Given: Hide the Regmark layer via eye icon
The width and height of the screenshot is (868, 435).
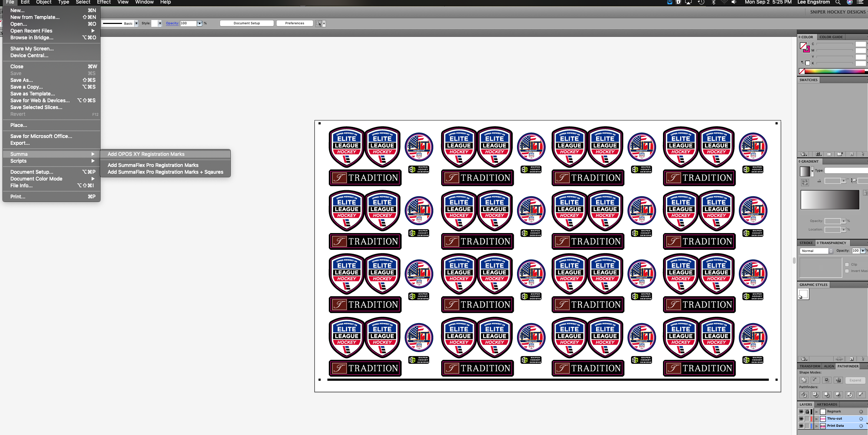Looking at the screenshot, I should click(x=801, y=411).
